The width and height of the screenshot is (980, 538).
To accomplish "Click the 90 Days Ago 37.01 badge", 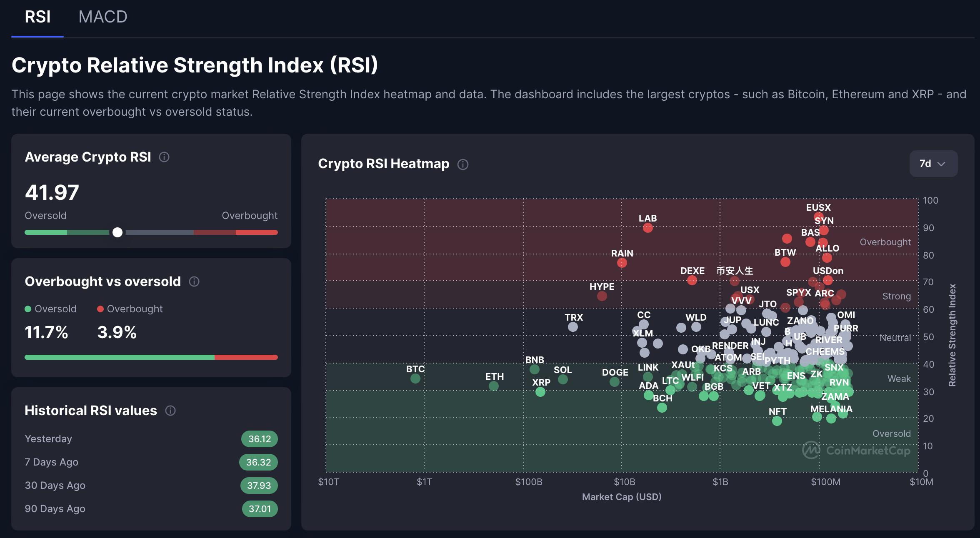I will [260, 509].
